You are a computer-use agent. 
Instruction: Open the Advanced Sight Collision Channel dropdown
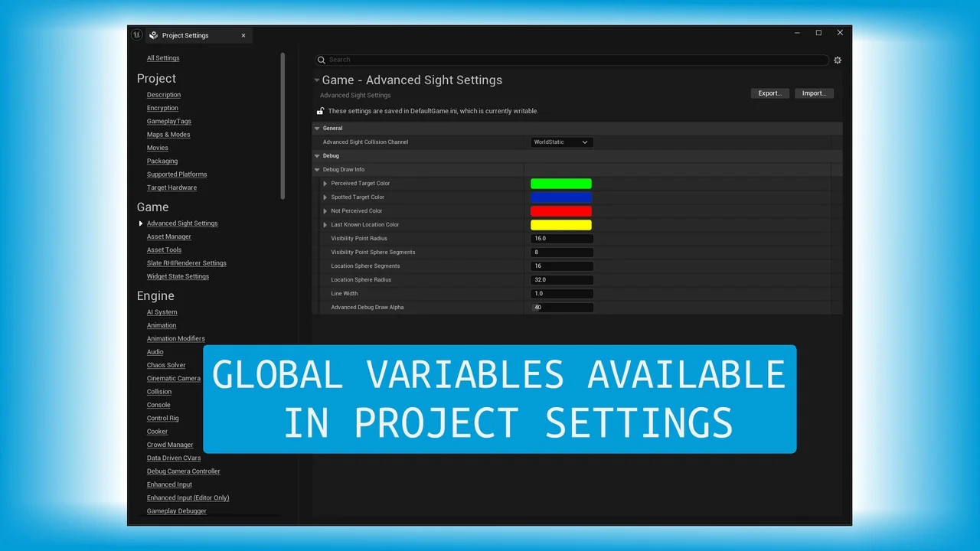click(x=561, y=142)
